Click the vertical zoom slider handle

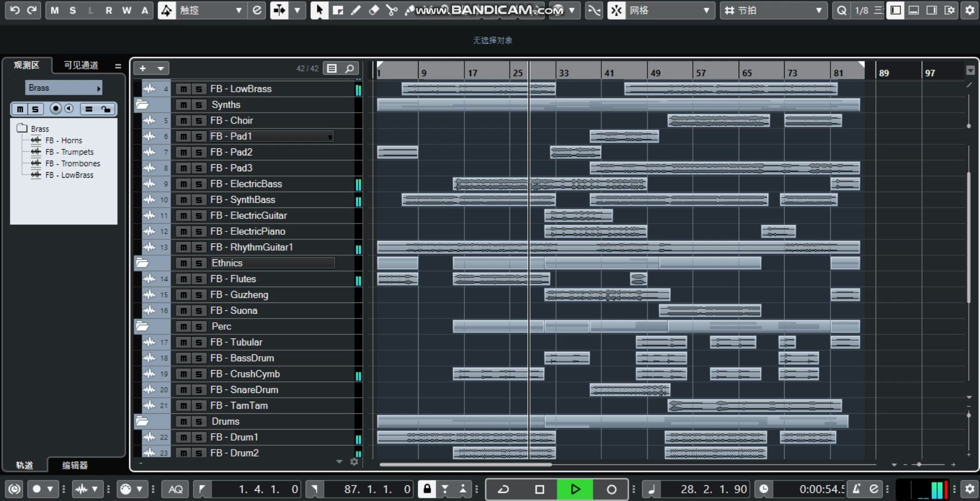(968, 415)
